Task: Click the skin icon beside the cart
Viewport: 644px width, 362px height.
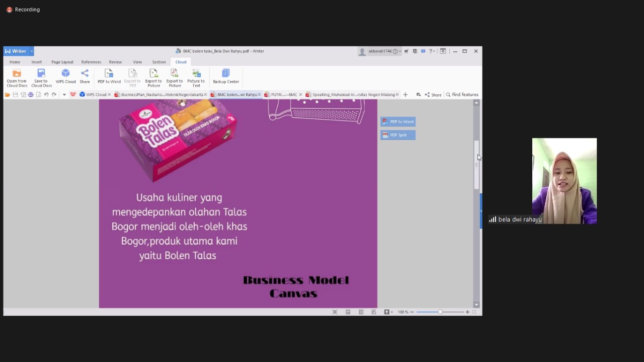Action: pos(415,51)
